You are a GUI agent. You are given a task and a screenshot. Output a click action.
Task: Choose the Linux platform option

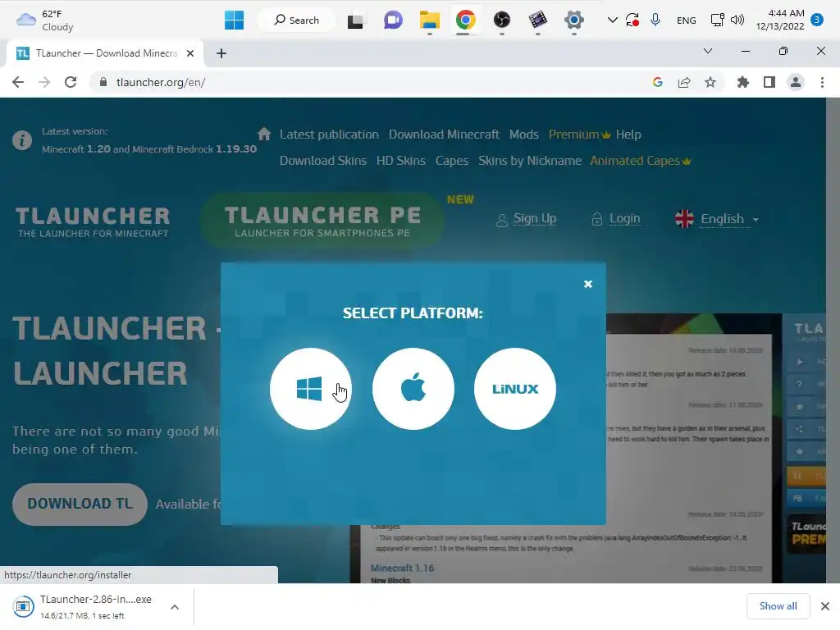coord(515,388)
